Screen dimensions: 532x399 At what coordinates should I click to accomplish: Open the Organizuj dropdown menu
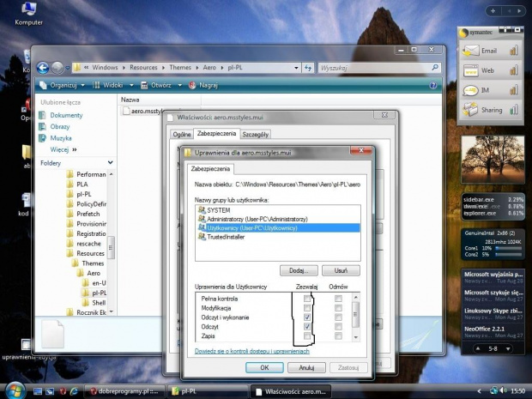point(62,85)
